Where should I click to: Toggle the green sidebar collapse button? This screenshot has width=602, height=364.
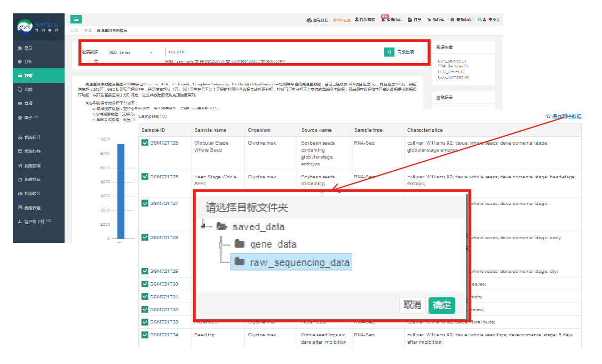pos(76,19)
